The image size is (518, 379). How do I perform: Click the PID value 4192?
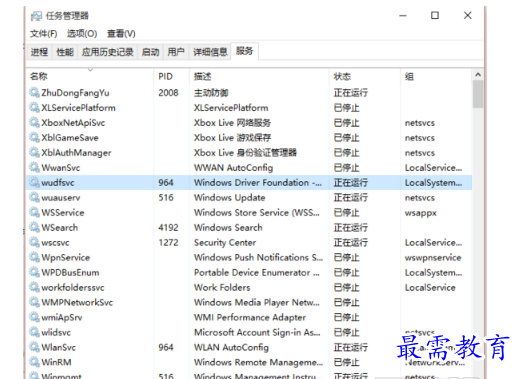pos(168,228)
